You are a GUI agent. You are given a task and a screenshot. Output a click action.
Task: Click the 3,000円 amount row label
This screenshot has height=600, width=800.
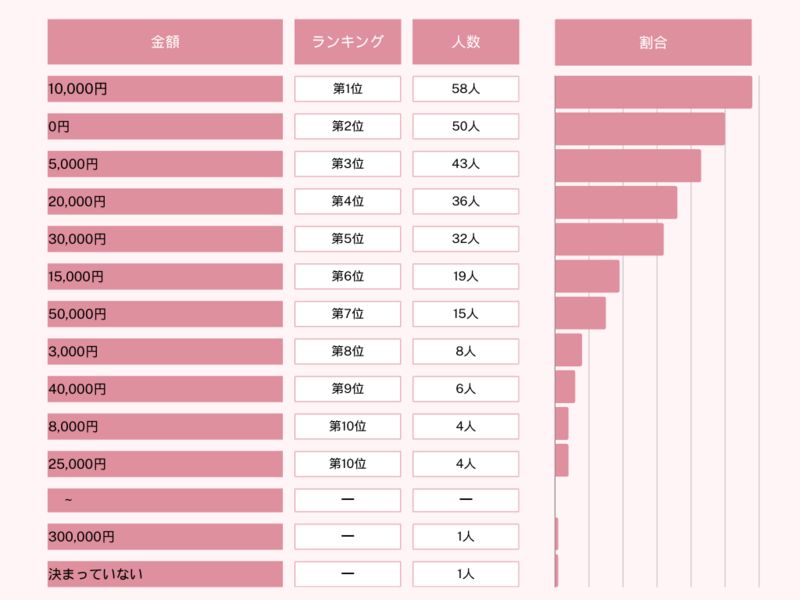165,352
